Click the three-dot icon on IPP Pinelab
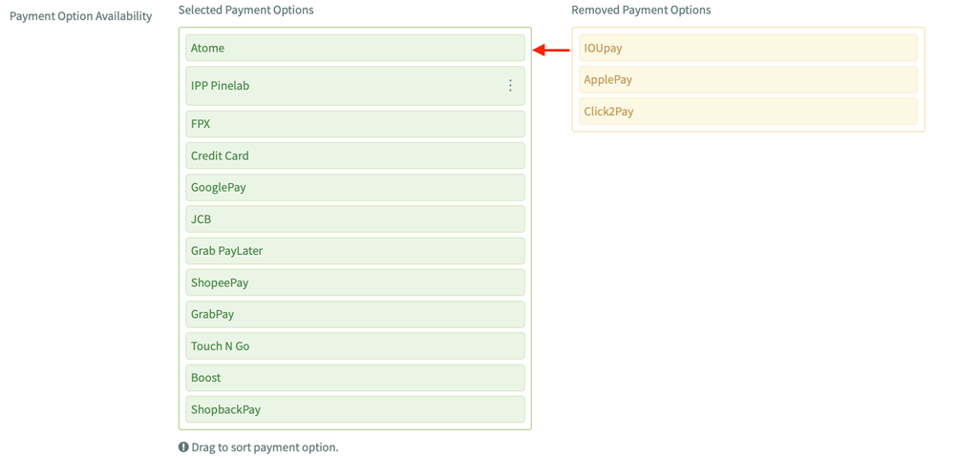Image resolution: width=980 pixels, height=458 pixels. click(510, 86)
